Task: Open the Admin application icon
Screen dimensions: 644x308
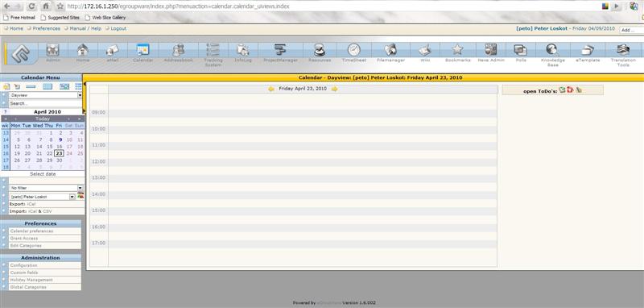Action: [x=52, y=50]
